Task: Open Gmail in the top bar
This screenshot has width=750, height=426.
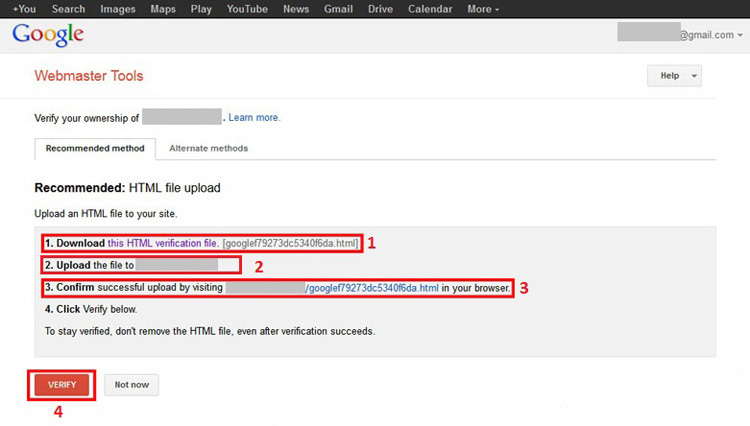Action: [x=338, y=9]
